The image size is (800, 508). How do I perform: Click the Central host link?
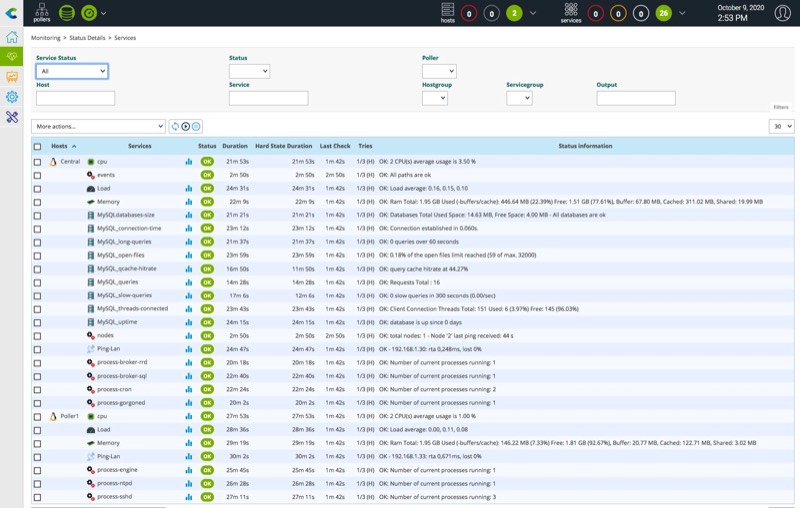70,161
